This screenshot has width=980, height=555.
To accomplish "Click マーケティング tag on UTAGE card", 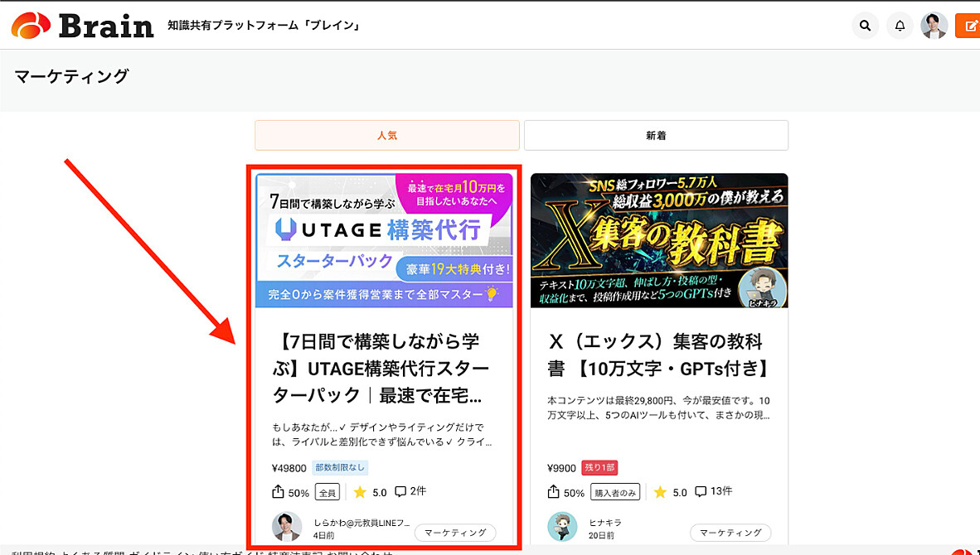I will (x=455, y=533).
